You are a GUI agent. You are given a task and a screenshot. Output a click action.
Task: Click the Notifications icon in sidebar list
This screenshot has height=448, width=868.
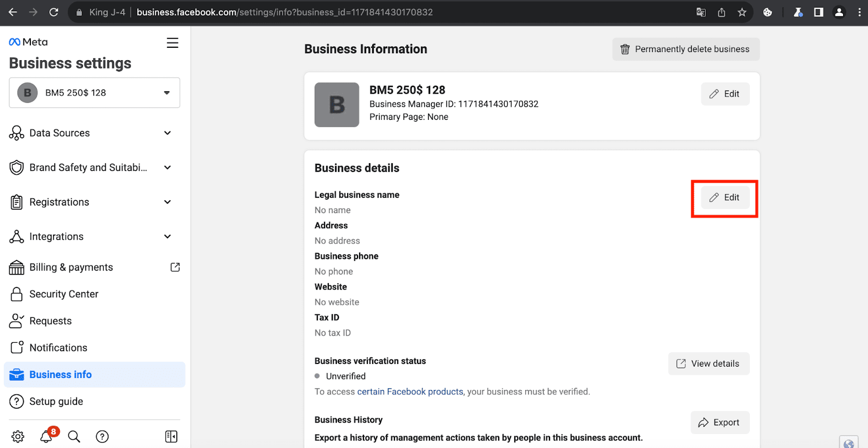(17, 347)
